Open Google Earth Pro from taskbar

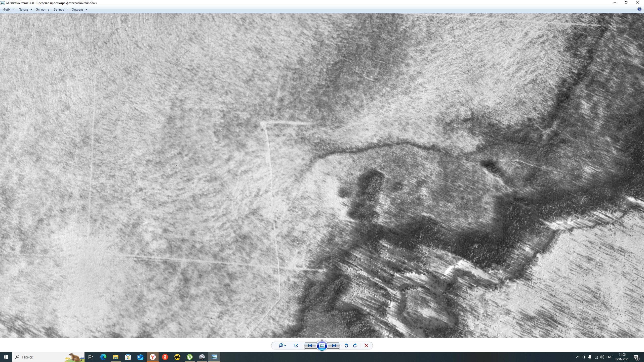click(x=202, y=357)
